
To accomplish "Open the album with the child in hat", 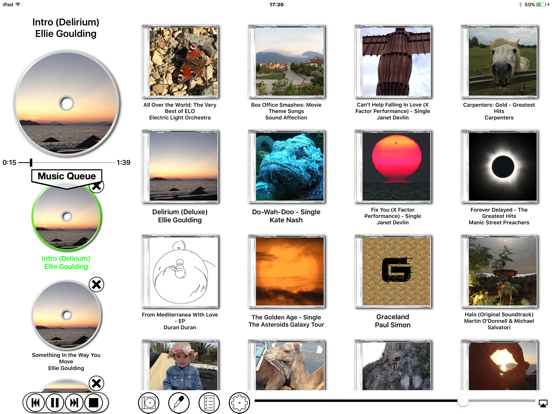I will pos(181,365).
